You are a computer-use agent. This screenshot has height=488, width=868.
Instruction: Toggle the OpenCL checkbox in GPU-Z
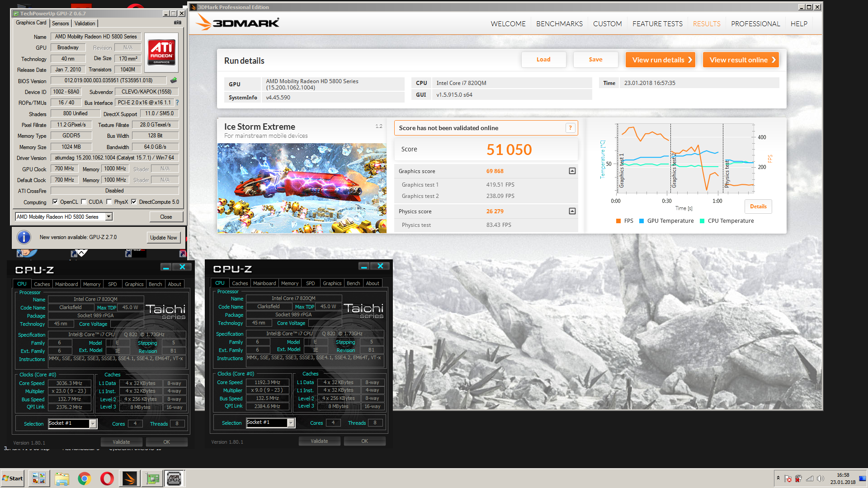coord(55,202)
